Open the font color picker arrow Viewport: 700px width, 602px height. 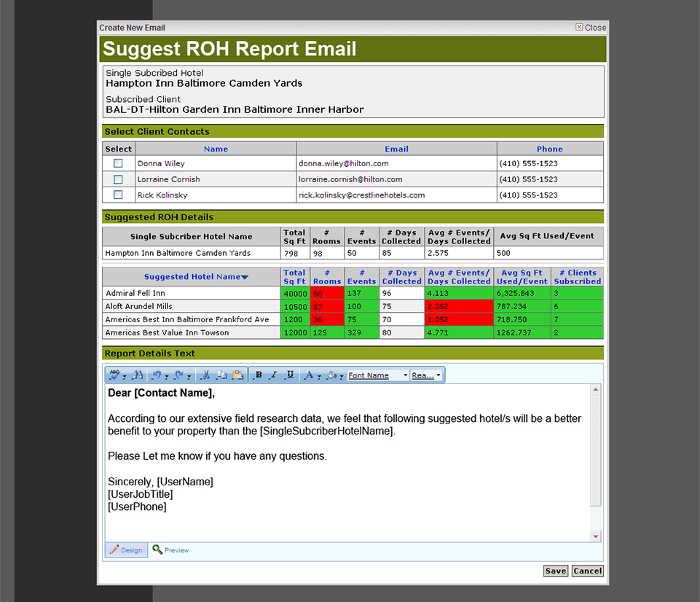tap(319, 377)
